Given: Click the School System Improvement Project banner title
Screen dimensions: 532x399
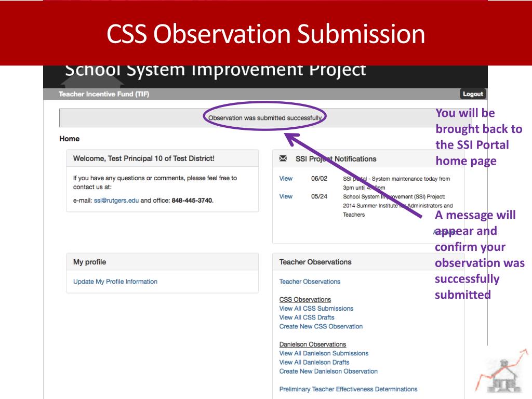Looking at the screenshot, I should pyautogui.click(x=216, y=71).
